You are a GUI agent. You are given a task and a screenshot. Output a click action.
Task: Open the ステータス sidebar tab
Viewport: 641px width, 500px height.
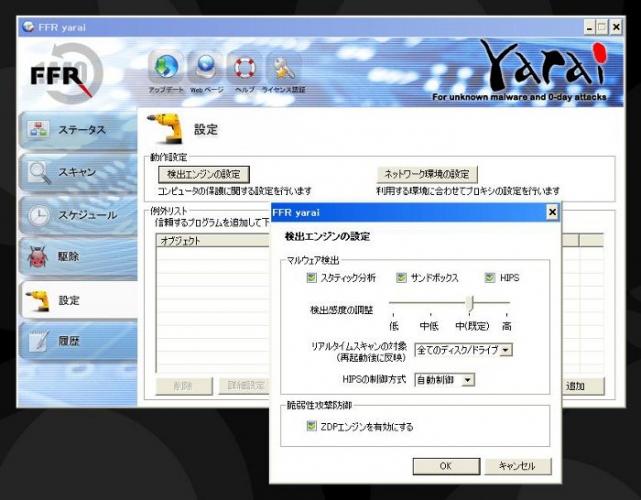point(78,130)
